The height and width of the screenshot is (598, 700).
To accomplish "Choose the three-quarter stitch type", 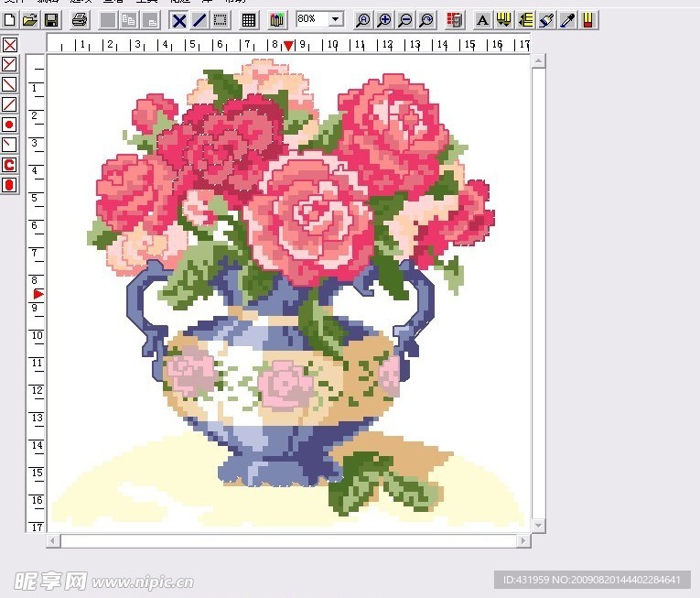I will pos(9,64).
